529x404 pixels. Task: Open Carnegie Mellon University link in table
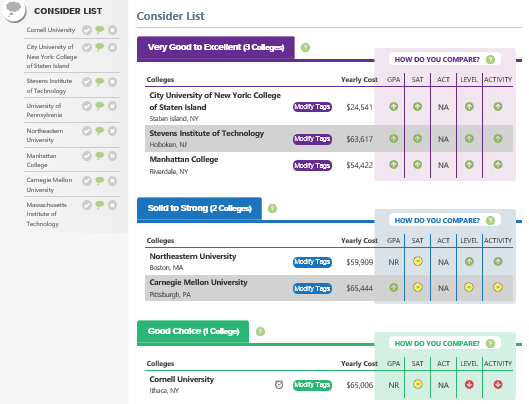coord(198,282)
